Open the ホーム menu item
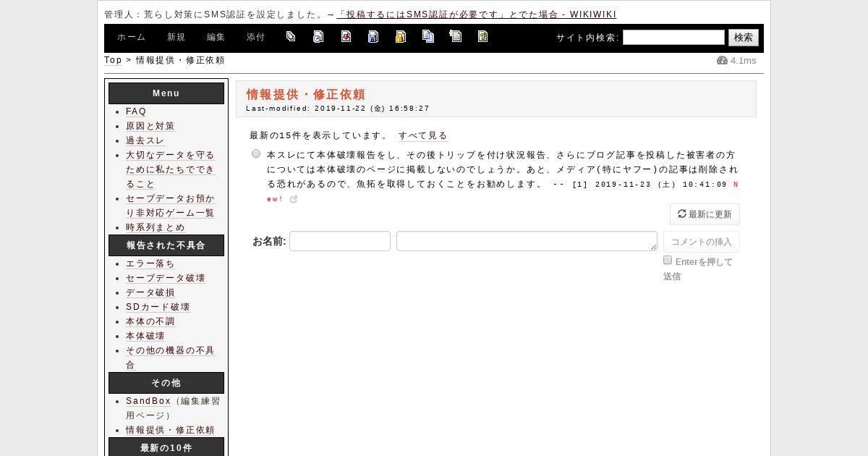 131,37
